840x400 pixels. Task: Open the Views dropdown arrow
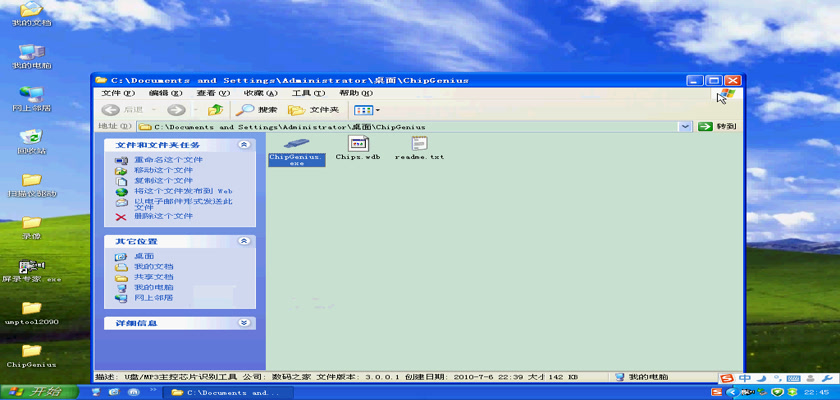pyautogui.click(x=378, y=110)
